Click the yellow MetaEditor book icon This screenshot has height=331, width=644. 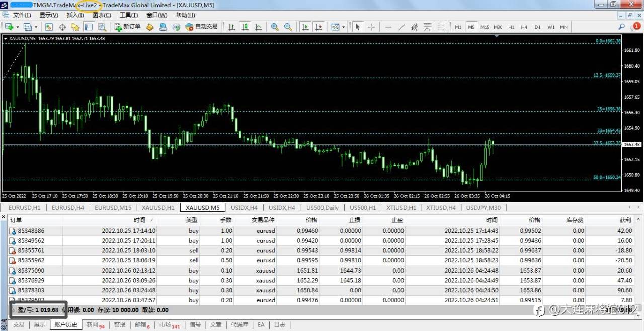point(150,27)
